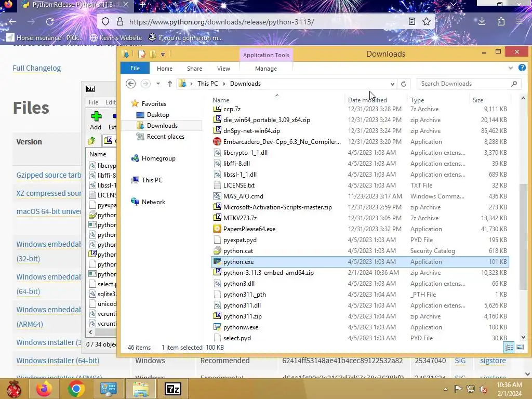
Task: Click the Action Center flag icon
Action: (458, 389)
